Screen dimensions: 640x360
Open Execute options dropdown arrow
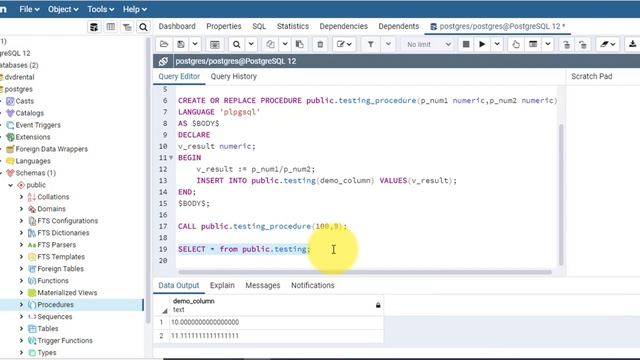[x=497, y=44]
